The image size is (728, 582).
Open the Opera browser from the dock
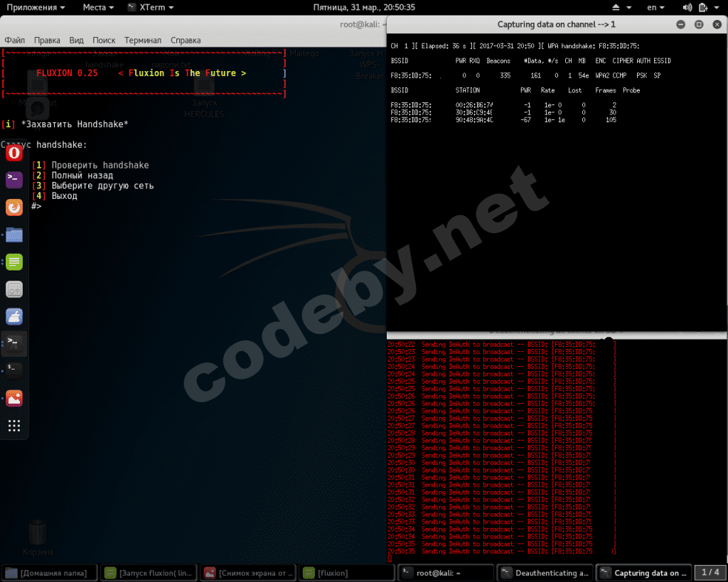(14, 153)
